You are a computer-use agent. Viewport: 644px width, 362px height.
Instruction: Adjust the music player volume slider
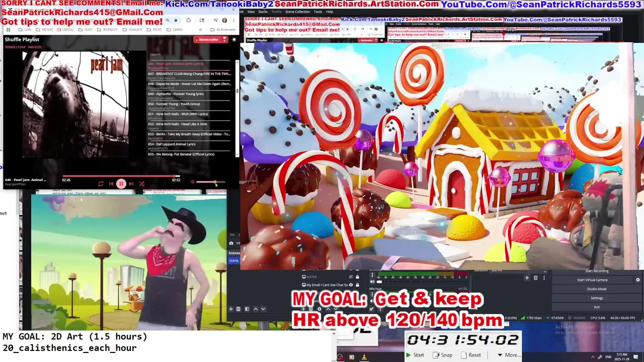tap(211, 182)
